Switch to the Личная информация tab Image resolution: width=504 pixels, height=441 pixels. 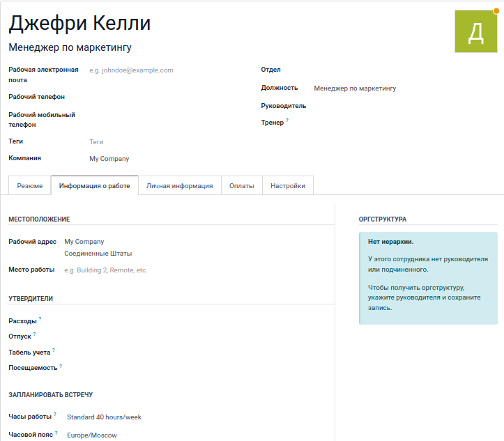179,186
